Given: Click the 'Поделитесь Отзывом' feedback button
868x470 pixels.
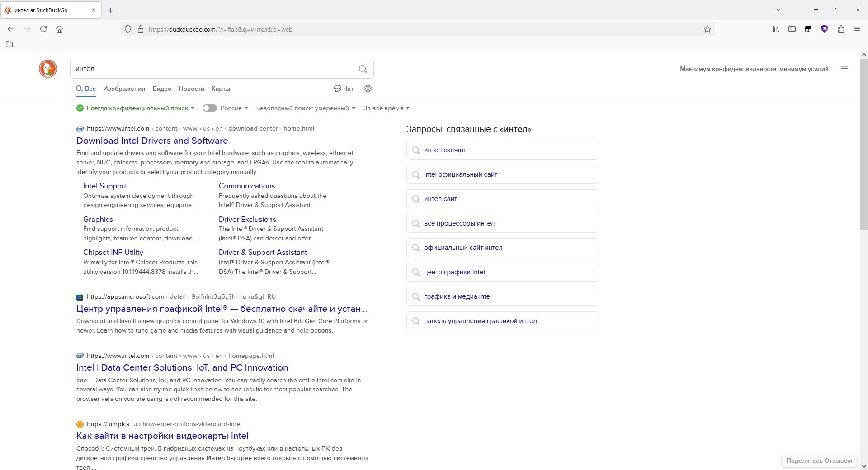Looking at the screenshot, I should 819,461.
